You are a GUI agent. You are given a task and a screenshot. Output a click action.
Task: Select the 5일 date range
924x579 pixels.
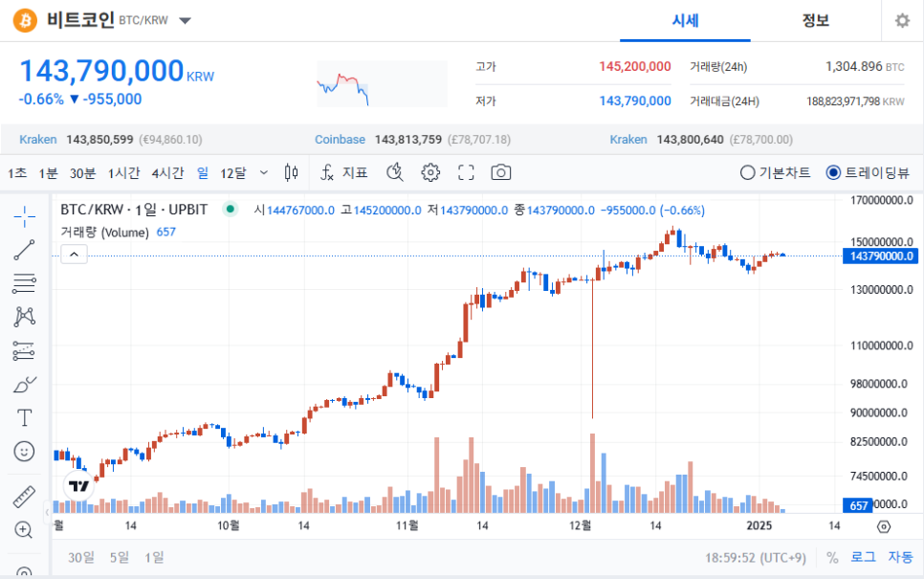[120, 557]
